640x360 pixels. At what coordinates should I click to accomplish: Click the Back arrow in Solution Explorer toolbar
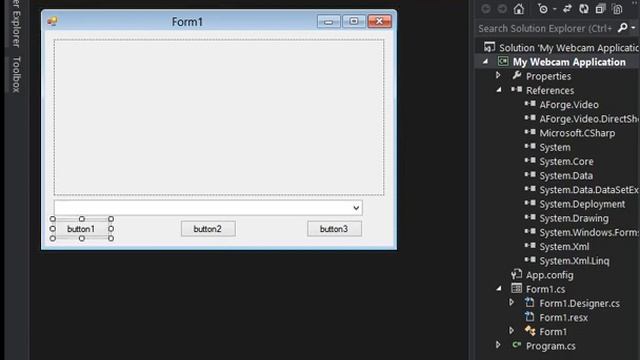(486, 9)
